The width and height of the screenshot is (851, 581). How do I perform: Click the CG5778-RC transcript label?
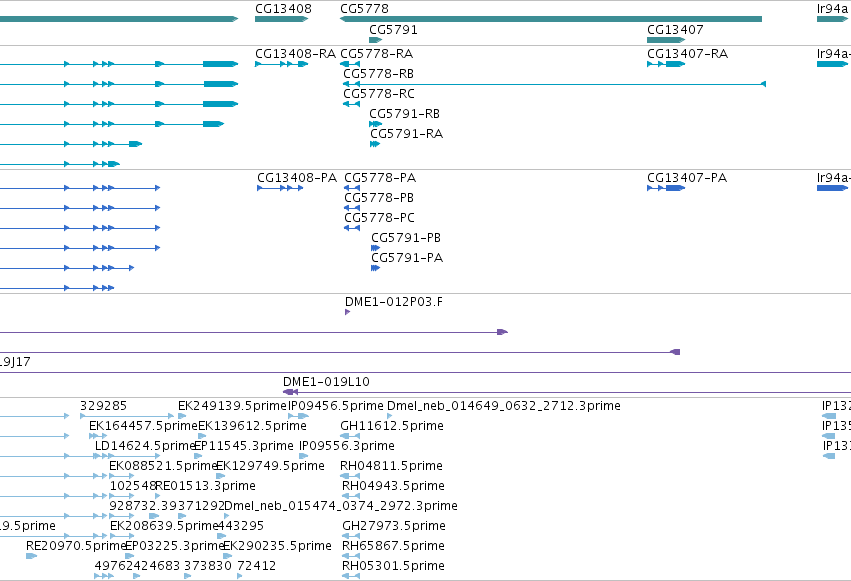click(378, 94)
